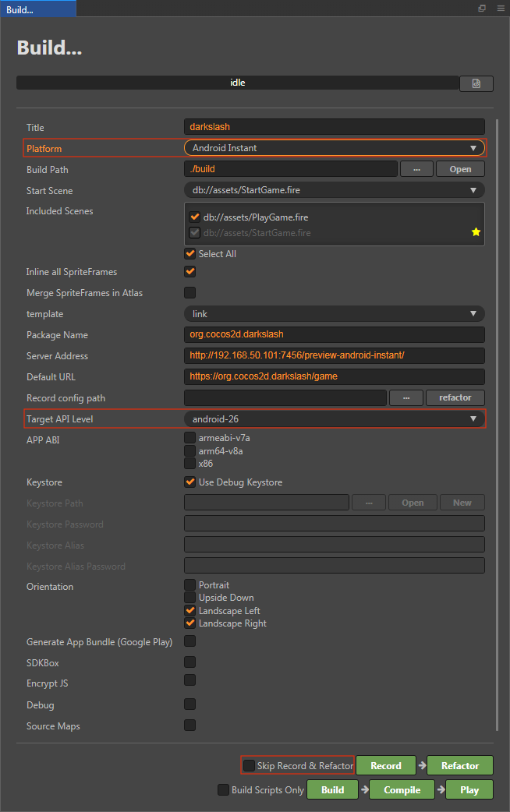Select the Build... panel tab
Viewport: 510px width, 812px height.
pos(38,9)
